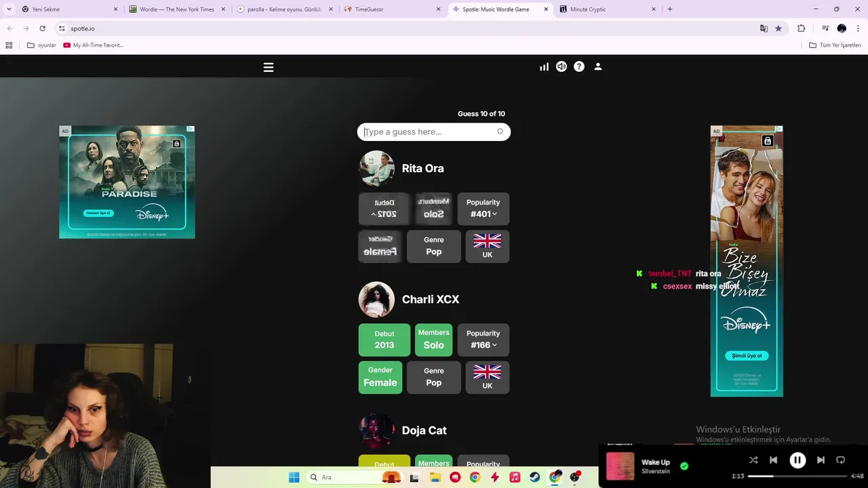This screenshot has width=868, height=488.
Task: View site information icon in address bar
Action: 62,28
